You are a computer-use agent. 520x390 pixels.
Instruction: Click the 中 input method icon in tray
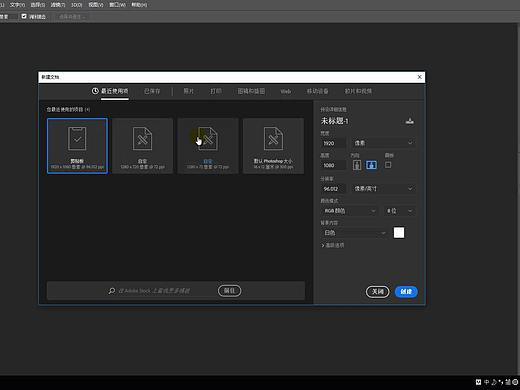coord(486,382)
